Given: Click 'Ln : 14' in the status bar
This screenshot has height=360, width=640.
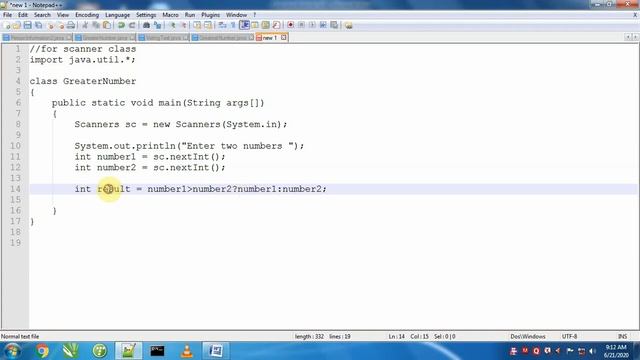Looking at the screenshot, I should coord(396,337).
